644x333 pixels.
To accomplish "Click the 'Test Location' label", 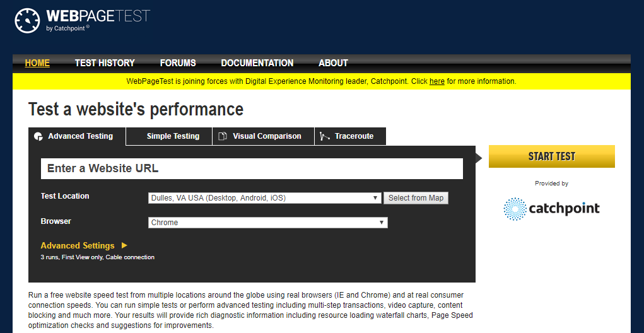I will (65, 196).
